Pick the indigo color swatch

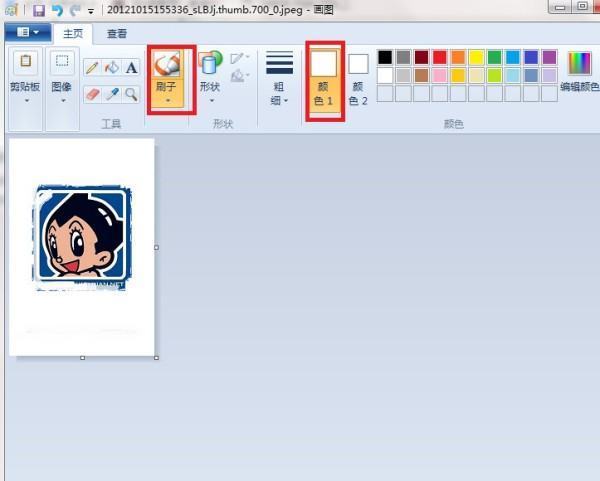pyautogui.click(x=531, y=57)
